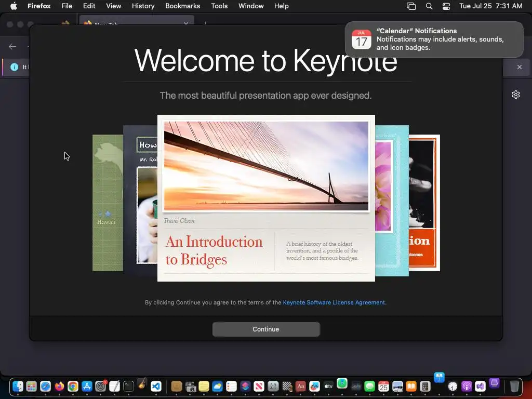Viewport: 532px width, 399px height.
Task: Open the Apple menu
Action: point(14,6)
